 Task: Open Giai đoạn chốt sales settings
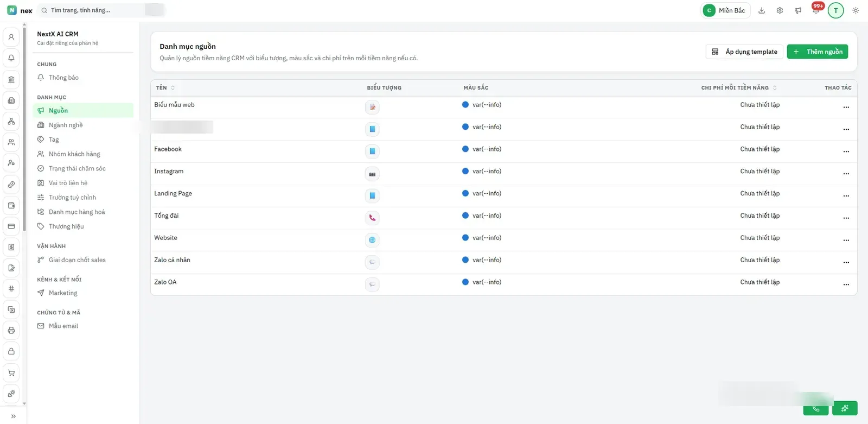[83, 260]
